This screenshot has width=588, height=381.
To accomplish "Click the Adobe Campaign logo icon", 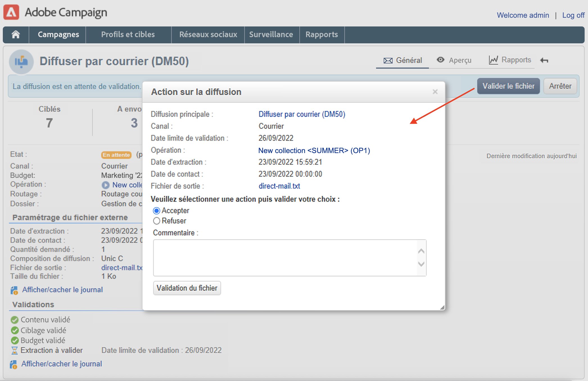I will [11, 12].
